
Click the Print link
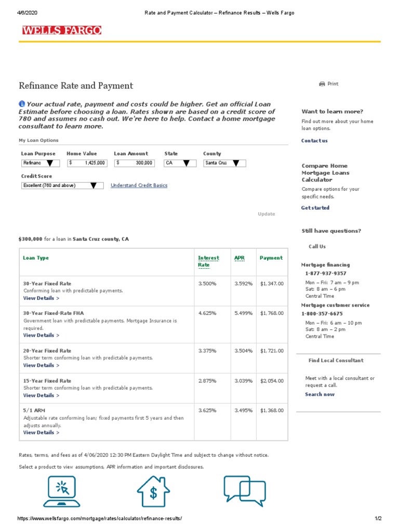pyautogui.click(x=333, y=84)
